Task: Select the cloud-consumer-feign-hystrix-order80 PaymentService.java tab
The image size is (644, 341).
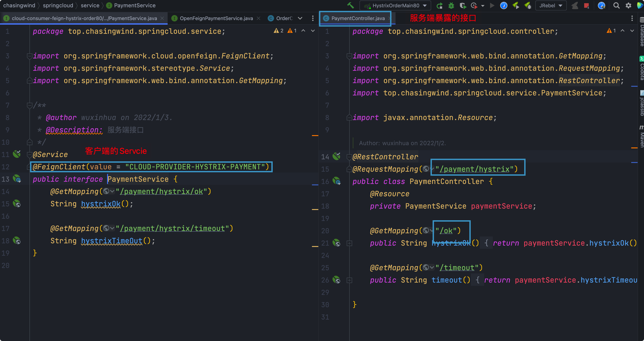Action: (84, 18)
